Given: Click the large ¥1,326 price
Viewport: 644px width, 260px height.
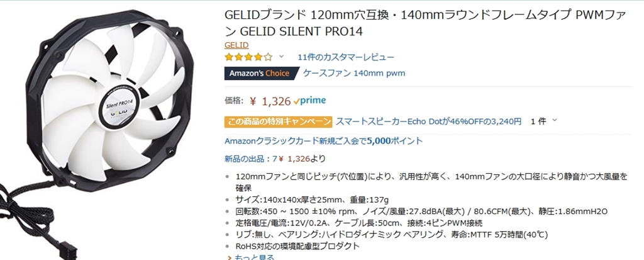Looking at the screenshot, I should point(270,100).
